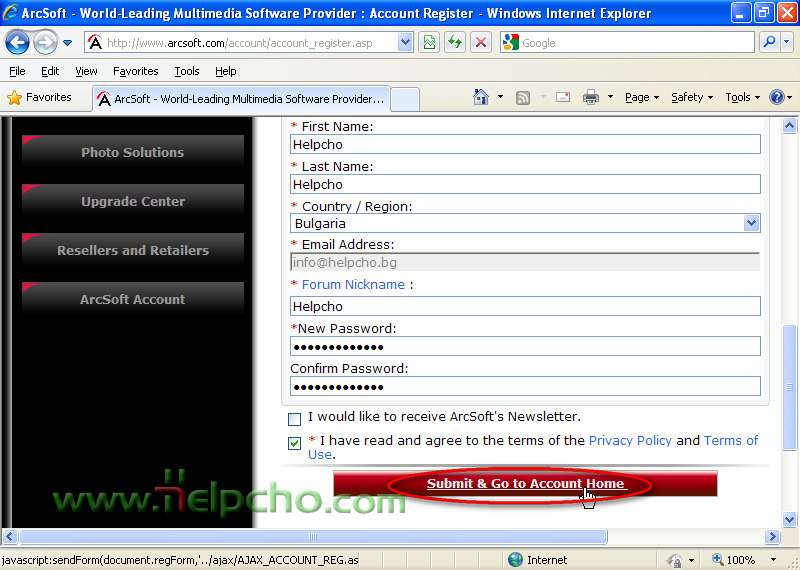
Task: Click the ArcSoft favicon in address bar
Action: click(x=95, y=42)
